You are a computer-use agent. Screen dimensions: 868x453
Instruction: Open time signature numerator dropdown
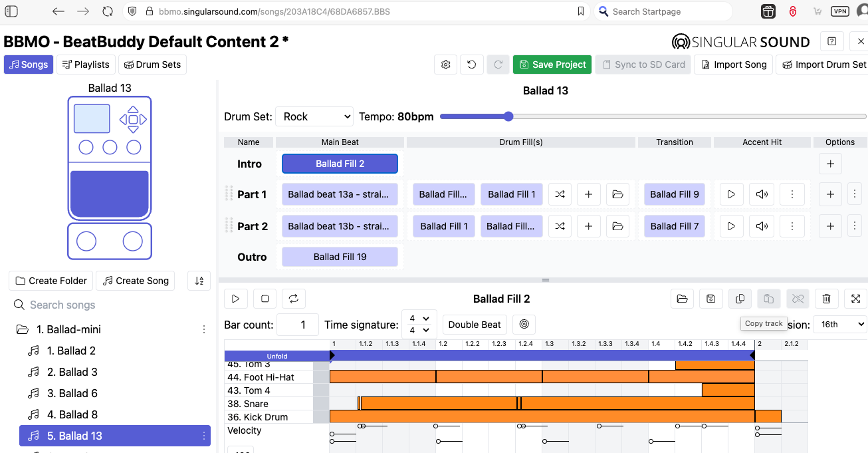419,319
